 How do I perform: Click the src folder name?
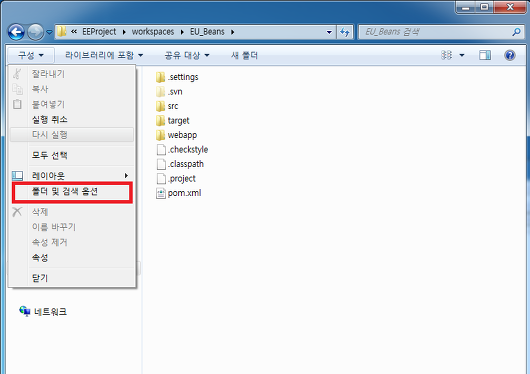(173, 106)
